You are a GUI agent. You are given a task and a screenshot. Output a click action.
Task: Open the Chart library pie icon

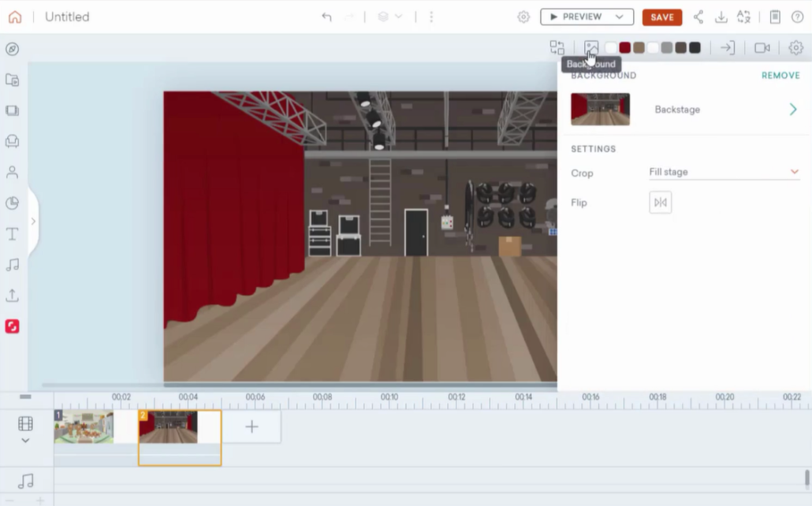[x=13, y=203]
